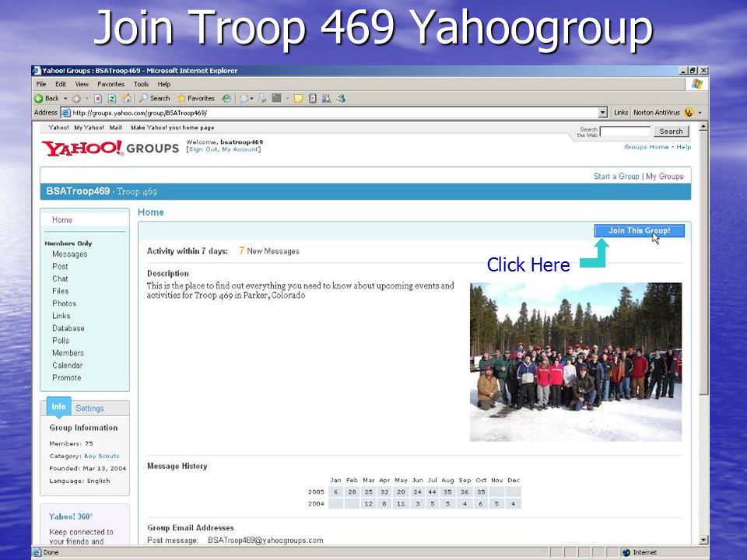
Task: Open the Norton AntiVirus dropdown arrow
Action: (x=700, y=112)
